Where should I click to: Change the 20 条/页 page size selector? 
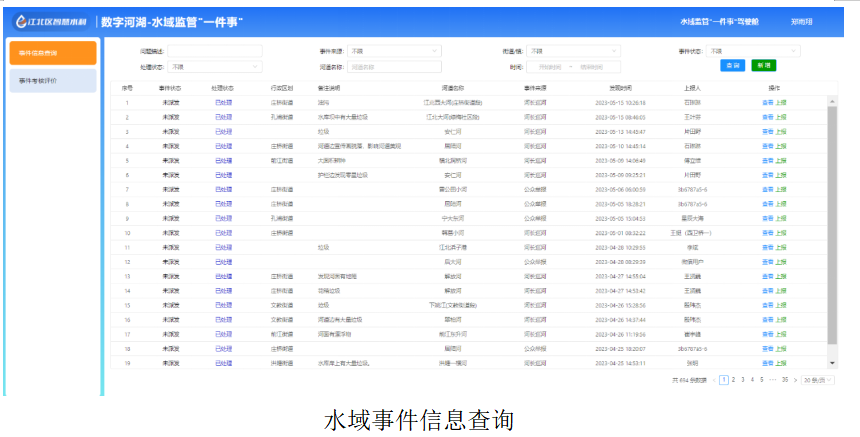click(x=819, y=380)
